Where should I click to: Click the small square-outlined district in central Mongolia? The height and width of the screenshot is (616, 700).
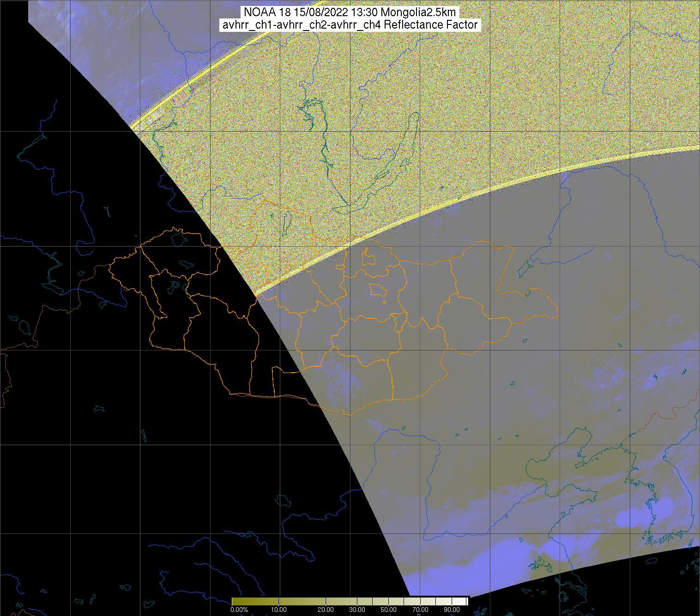point(378,290)
